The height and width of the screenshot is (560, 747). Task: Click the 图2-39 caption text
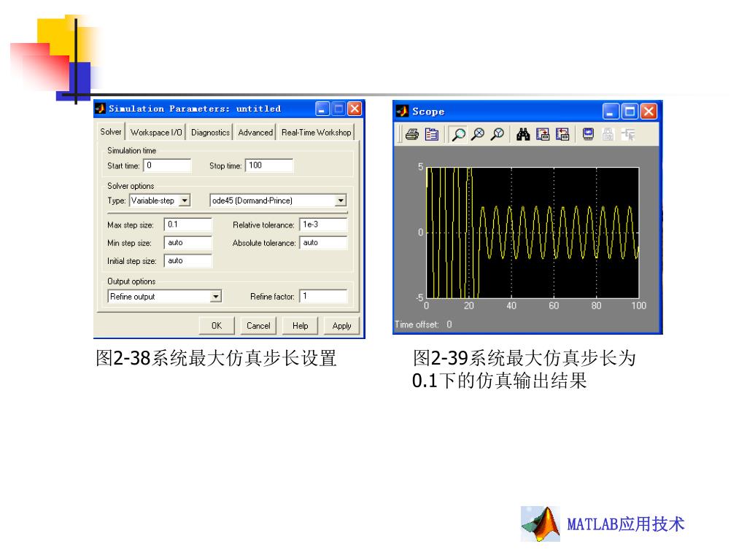point(524,369)
